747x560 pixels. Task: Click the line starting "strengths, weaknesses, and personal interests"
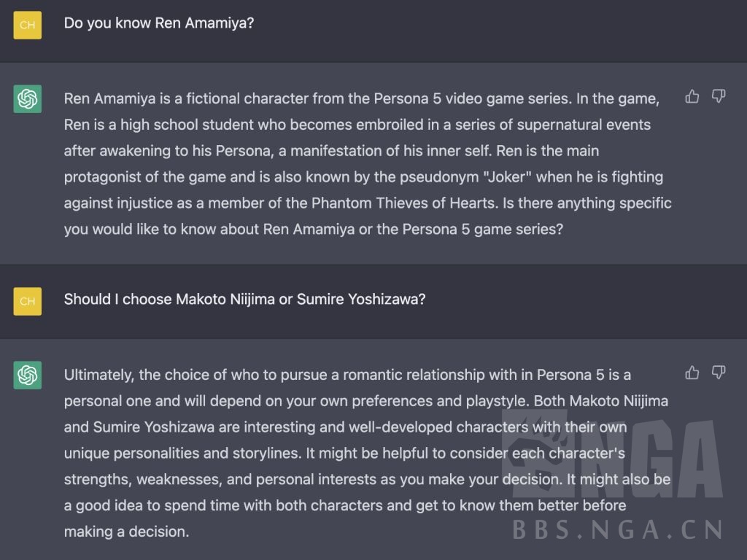click(367, 479)
